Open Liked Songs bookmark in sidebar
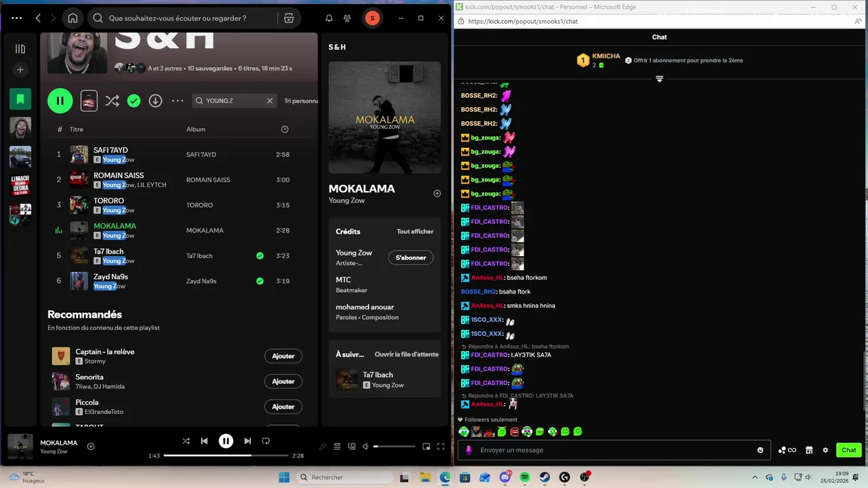 point(20,99)
